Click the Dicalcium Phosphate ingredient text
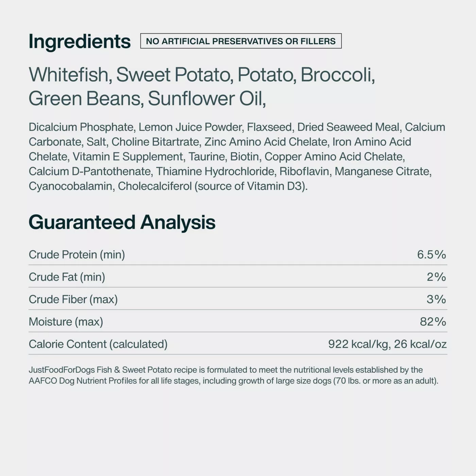Image resolution: width=476 pixels, height=476 pixels. tap(82, 127)
